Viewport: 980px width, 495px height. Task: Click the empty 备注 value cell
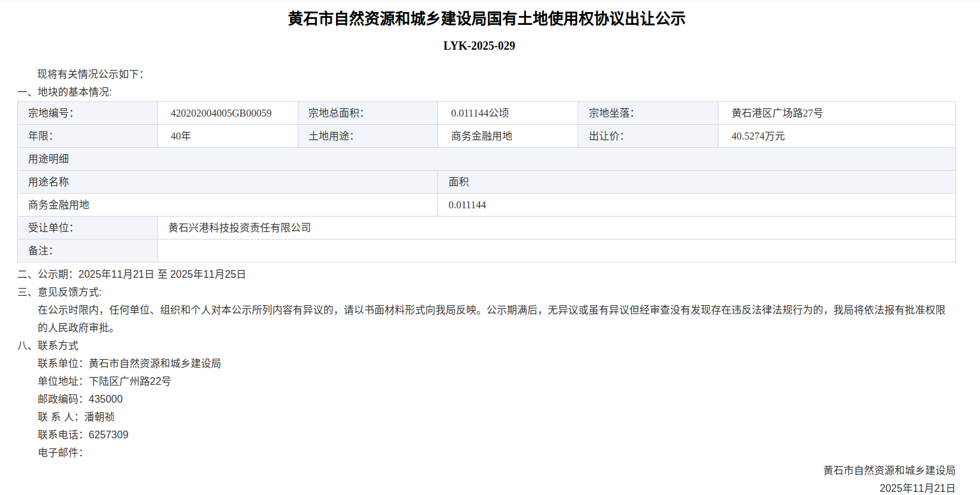[556, 251]
